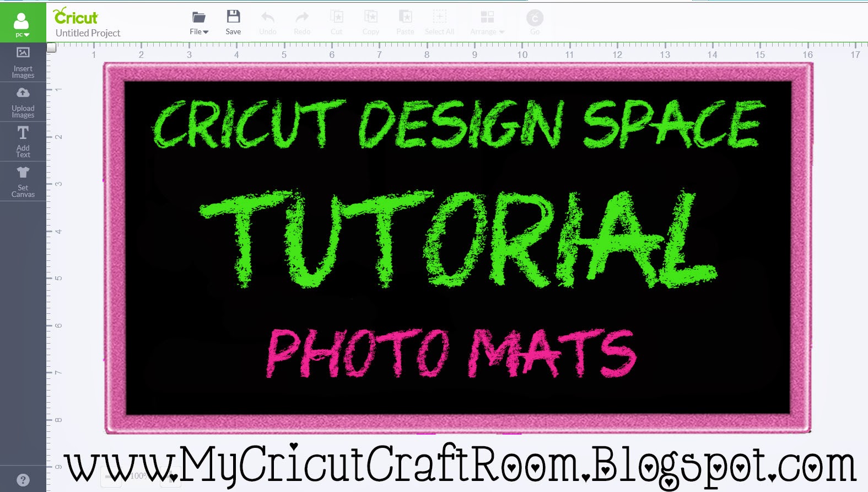Open the help question mark
Viewport: 868px width, 492px height.
click(x=23, y=480)
